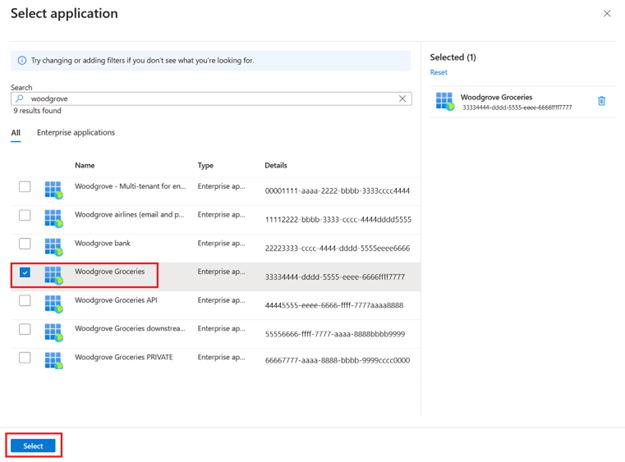625x462 pixels.
Task: Click the Name column header
Action: coord(85,165)
